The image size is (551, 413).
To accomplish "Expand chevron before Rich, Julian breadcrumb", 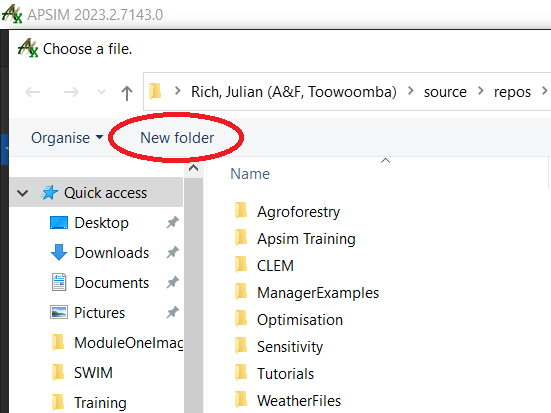I will (177, 91).
